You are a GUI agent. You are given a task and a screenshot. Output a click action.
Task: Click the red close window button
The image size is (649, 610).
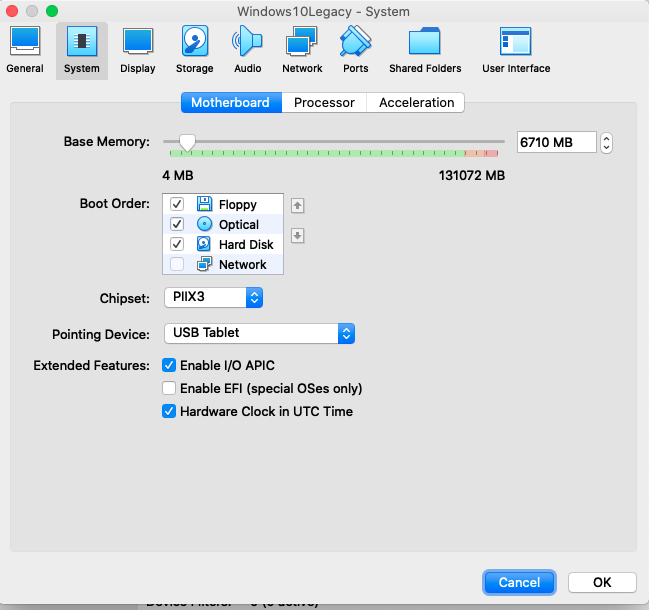click(12, 11)
